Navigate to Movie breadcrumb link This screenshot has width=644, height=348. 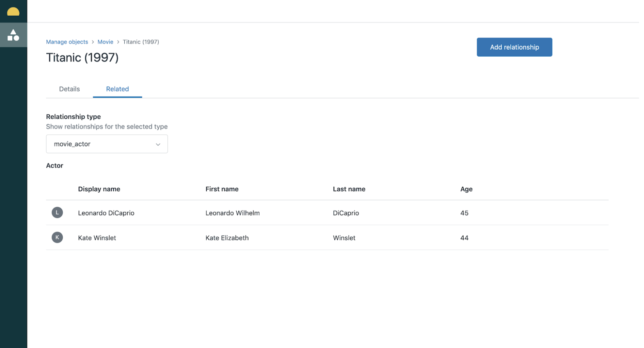tap(105, 42)
